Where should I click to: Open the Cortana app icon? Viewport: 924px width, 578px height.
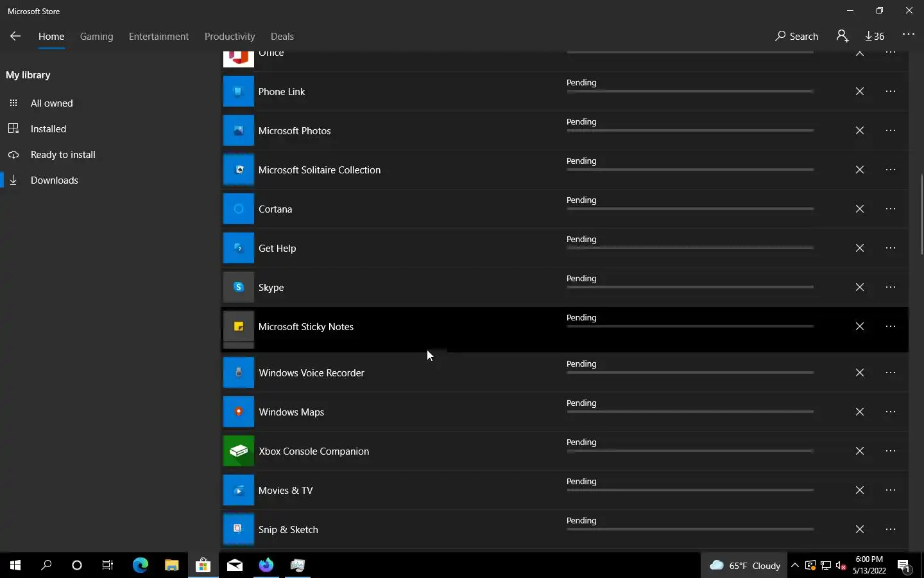(x=238, y=209)
